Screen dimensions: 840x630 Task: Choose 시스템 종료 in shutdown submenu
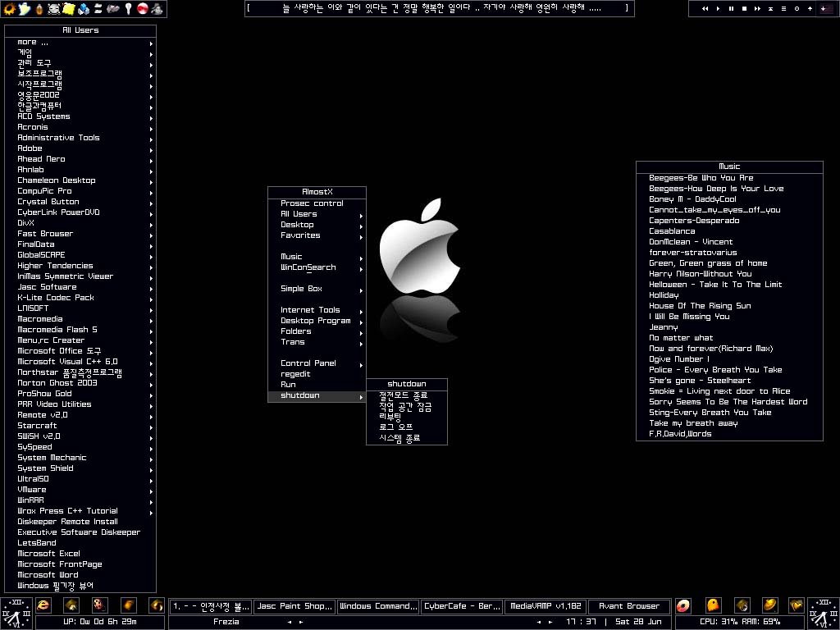[x=407, y=438]
